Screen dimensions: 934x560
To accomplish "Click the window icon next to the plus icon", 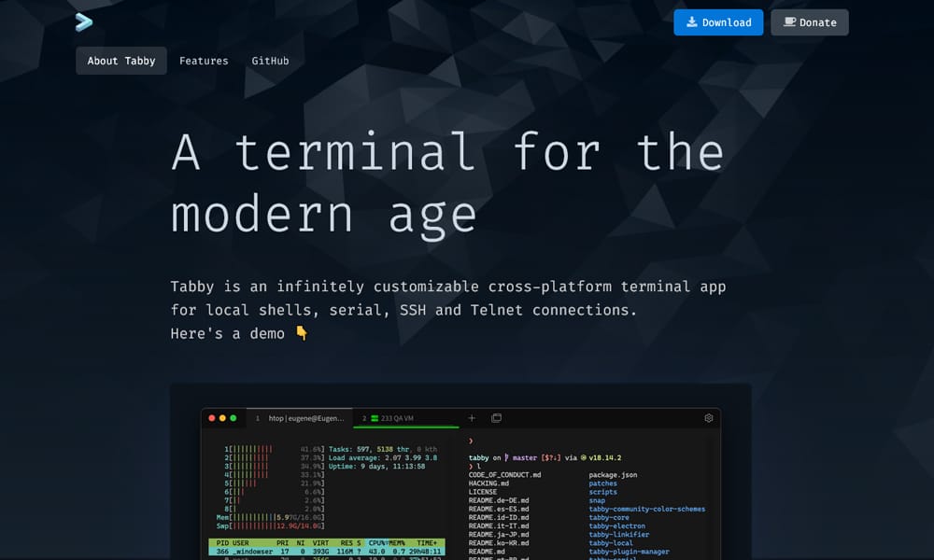I will (x=497, y=418).
